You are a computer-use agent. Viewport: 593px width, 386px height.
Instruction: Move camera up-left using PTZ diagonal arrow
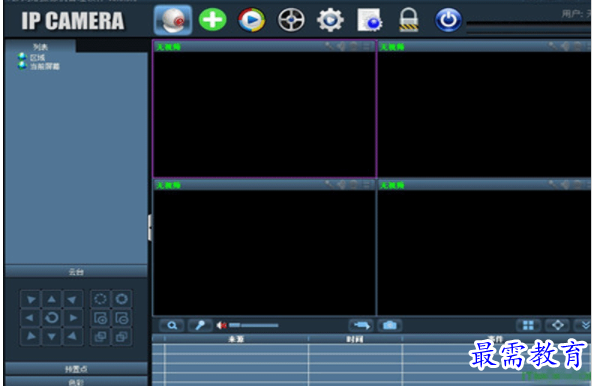pyautogui.click(x=30, y=299)
